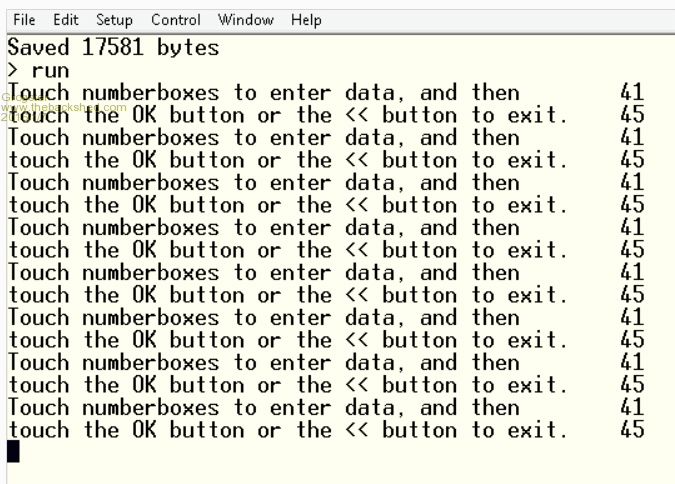
Task: Click the number 41 on the first output line
Action: [x=632, y=93]
